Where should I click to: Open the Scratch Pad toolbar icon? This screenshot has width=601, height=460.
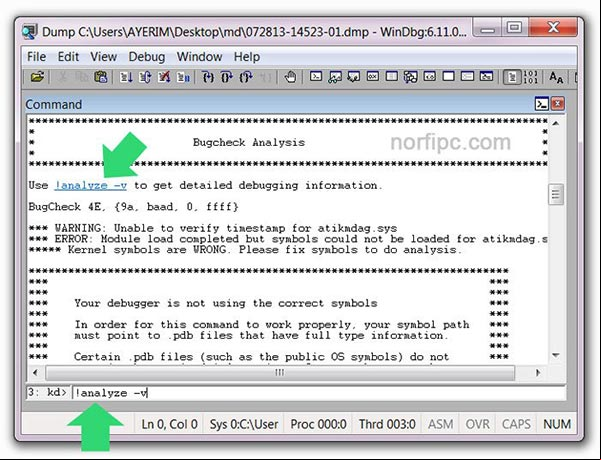[448, 77]
